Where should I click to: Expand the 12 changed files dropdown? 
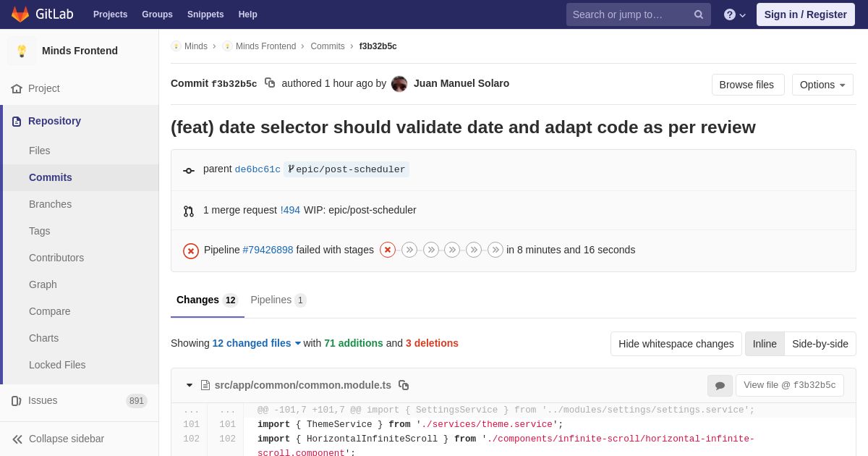(x=257, y=343)
